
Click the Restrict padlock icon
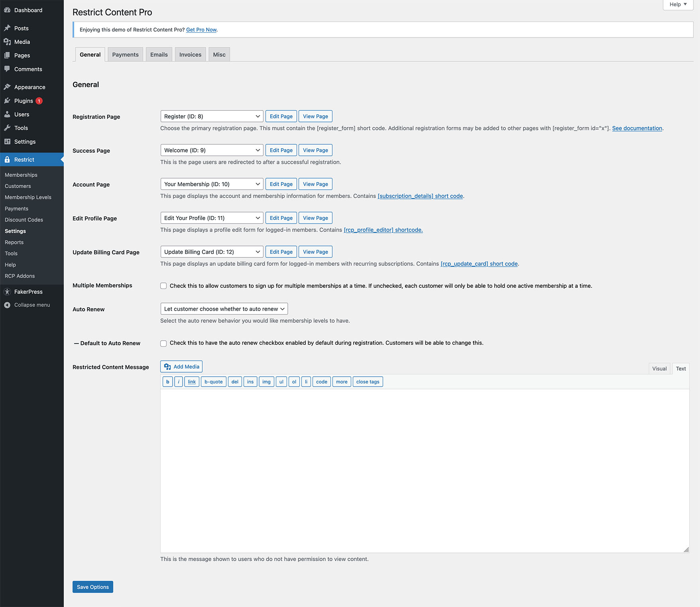click(7, 159)
